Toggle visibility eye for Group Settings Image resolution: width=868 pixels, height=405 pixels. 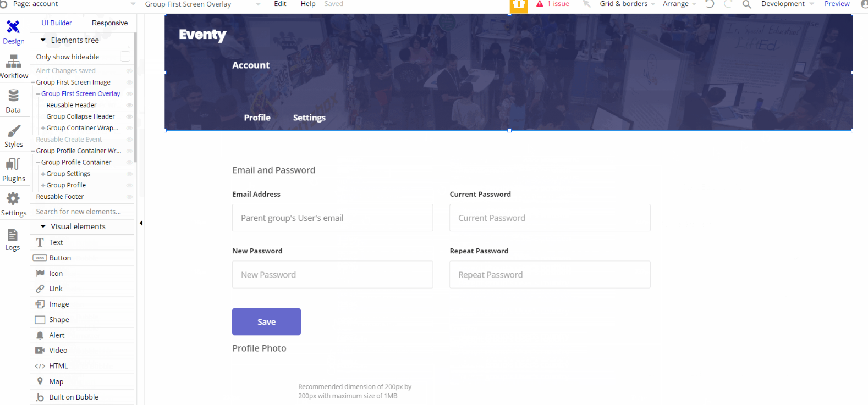click(x=129, y=174)
